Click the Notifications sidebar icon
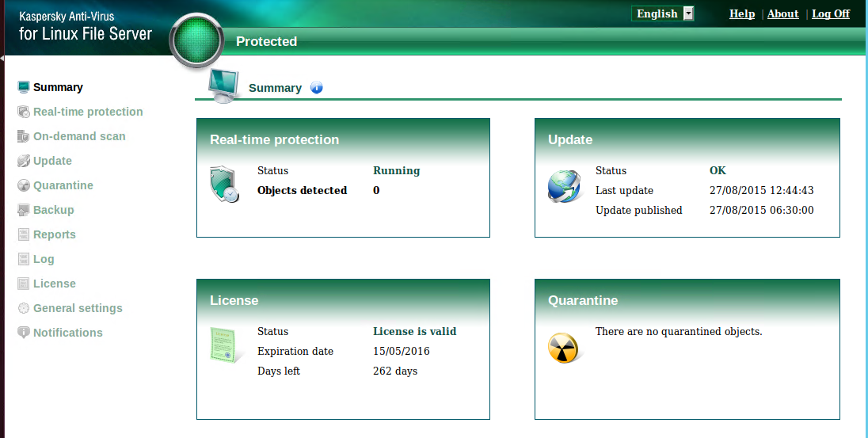This screenshot has height=438, width=868. coord(24,333)
